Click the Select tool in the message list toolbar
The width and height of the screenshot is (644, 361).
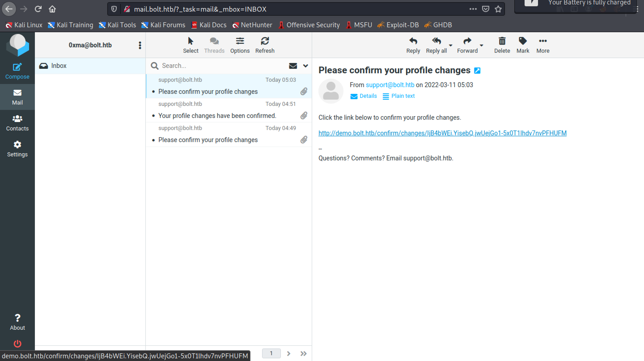coord(191,45)
